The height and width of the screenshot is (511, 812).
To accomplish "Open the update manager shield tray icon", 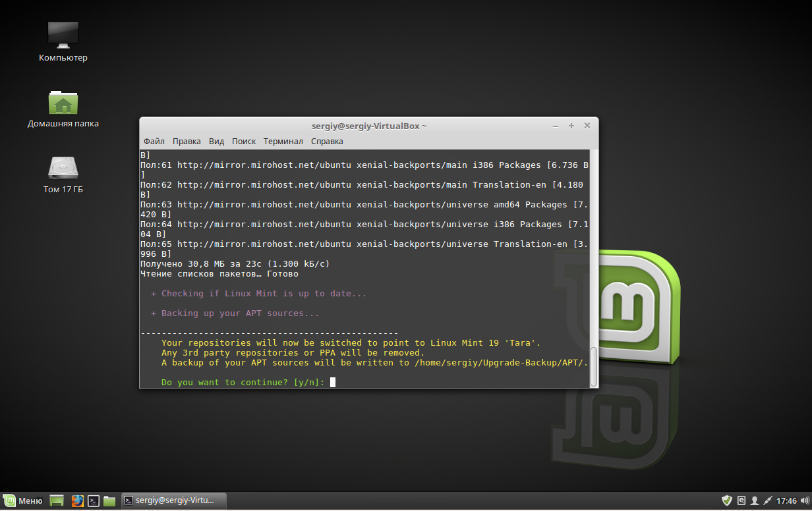I will (x=727, y=501).
